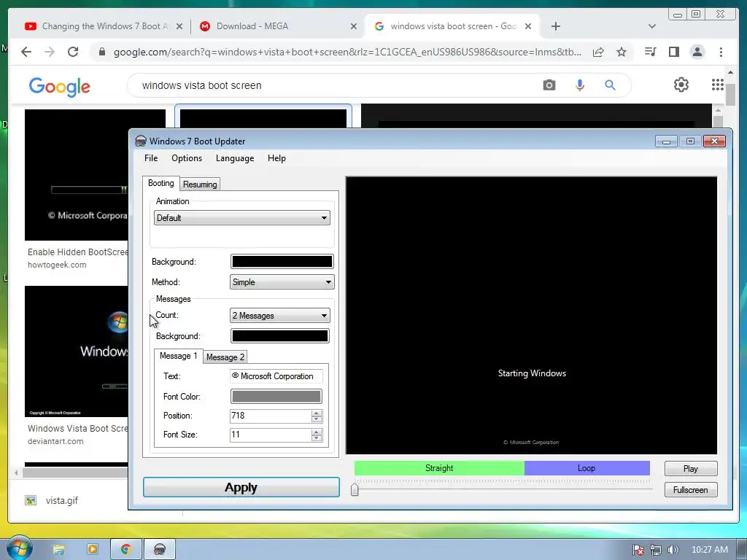This screenshot has height=560, width=747.
Task: Open the Windows Start orb
Action: (19, 548)
